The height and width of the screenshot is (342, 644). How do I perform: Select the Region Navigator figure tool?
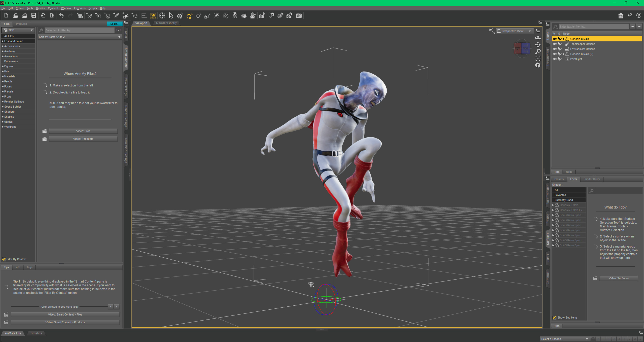tap(253, 15)
